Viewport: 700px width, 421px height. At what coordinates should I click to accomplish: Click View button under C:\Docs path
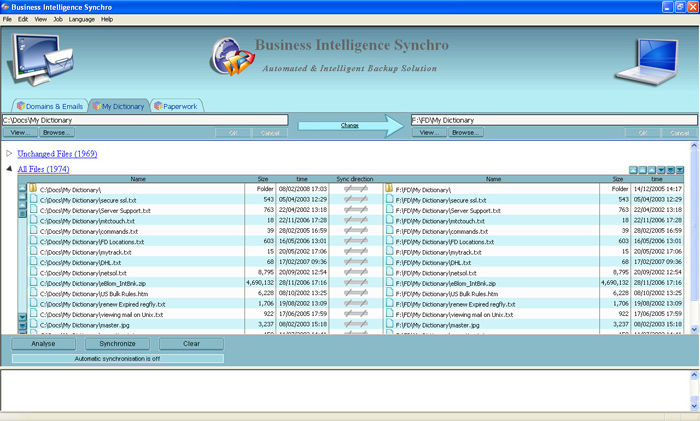pos(20,133)
